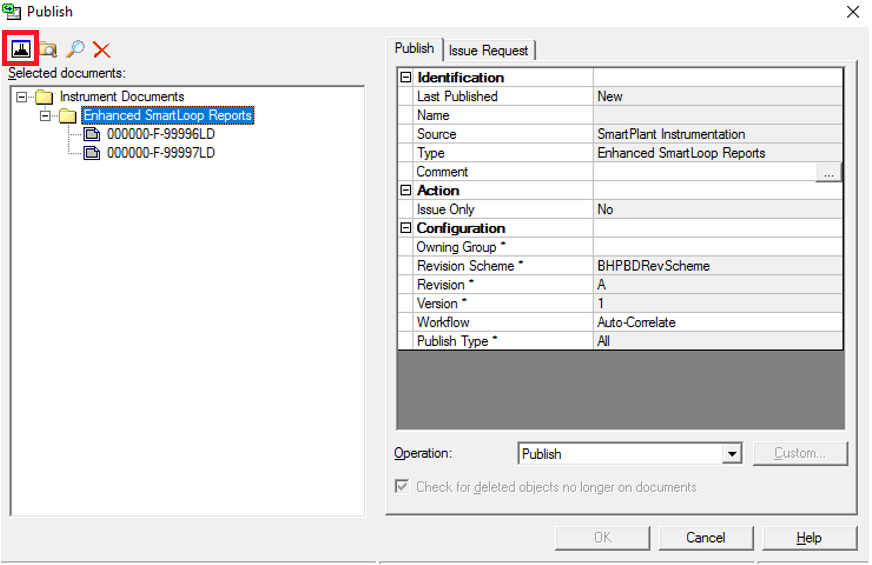
Task: Select the Publish tab
Action: point(414,48)
